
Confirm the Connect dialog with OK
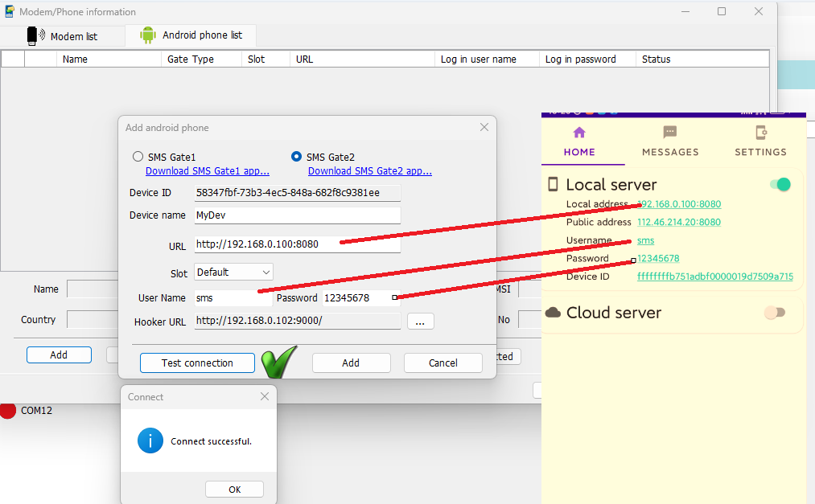click(234, 489)
